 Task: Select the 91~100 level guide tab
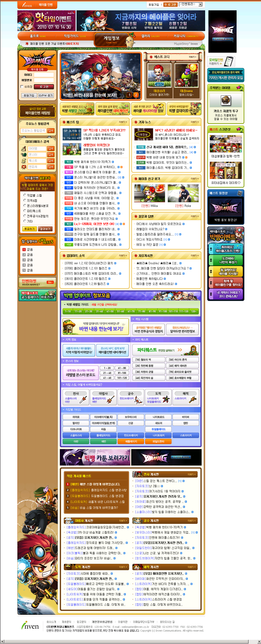[163, 311]
